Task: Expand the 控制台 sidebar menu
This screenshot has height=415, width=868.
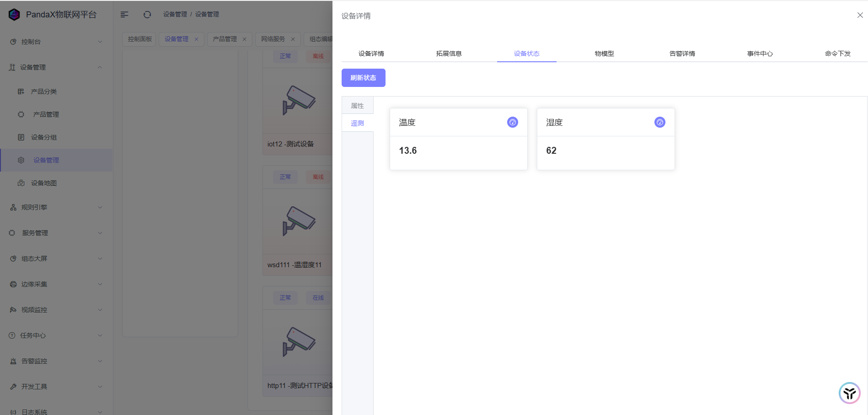Action: 55,42
